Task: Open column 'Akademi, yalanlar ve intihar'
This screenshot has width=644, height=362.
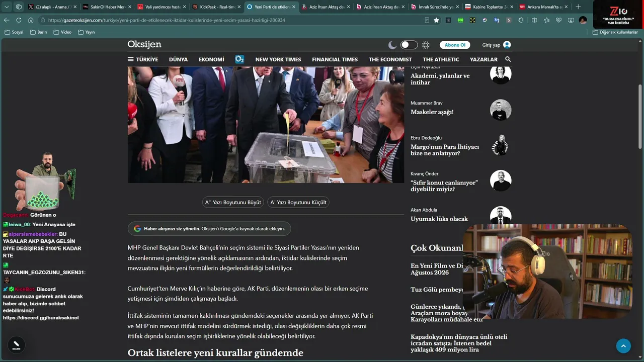Action: tap(440, 79)
